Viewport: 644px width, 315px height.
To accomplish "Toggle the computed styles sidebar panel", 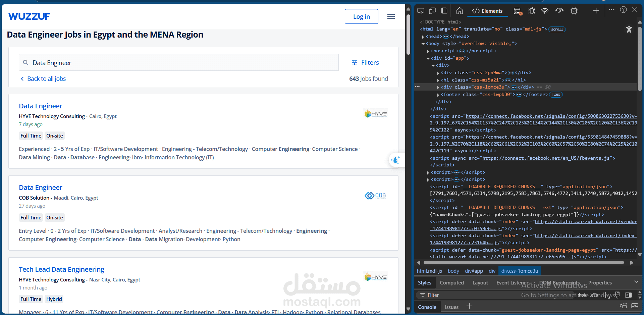I will [629, 295].
